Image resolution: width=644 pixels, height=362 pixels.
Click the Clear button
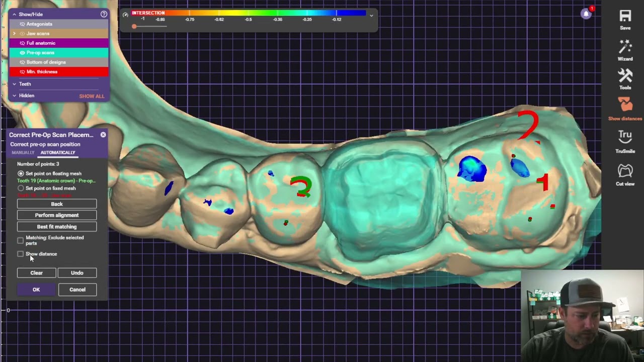(x=36, y=273)
